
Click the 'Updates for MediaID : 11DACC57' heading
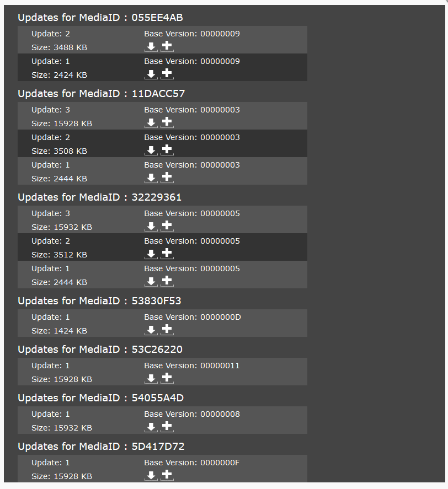point(101,94)
